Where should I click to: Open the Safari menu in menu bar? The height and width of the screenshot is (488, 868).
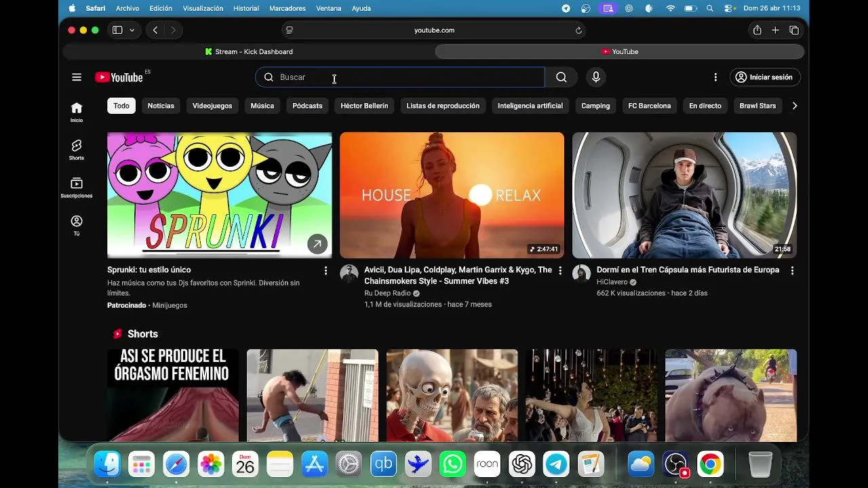click(96, 8)
